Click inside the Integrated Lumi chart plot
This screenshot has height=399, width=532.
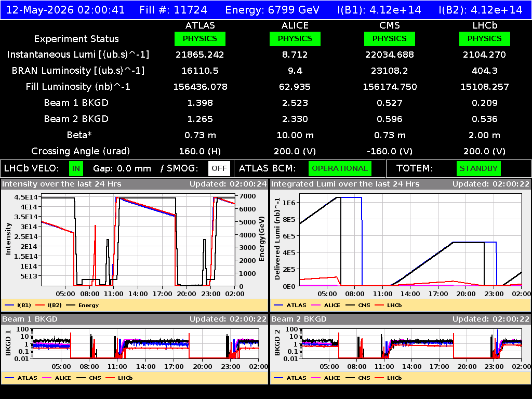coord(410,240)
